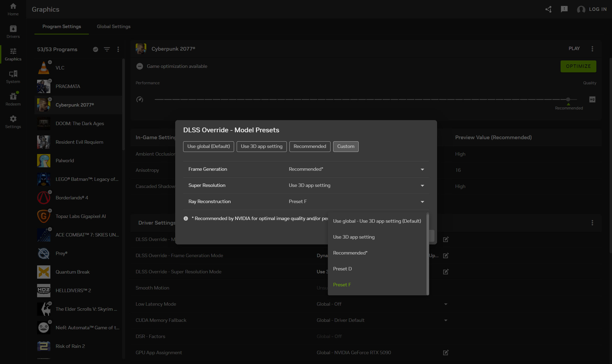Select Palworld in programs list
Image resolution: width=612 pixels, height=364 pixels.
pyautogui.click(x=78, y=161)
